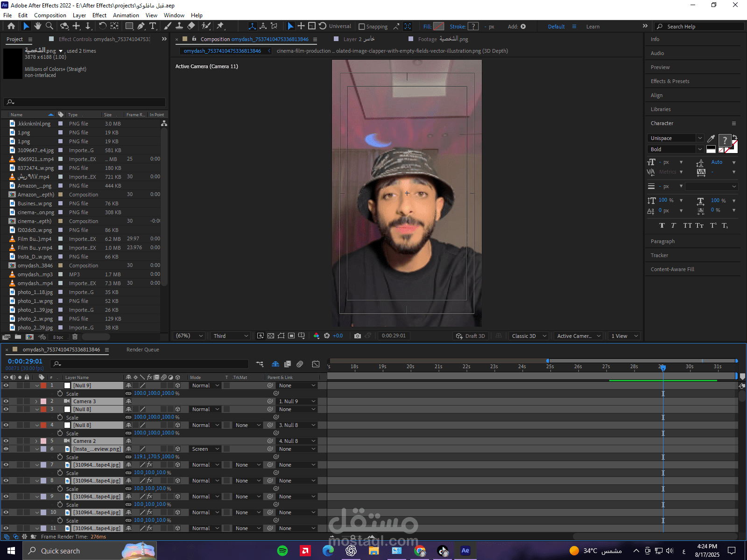This screenshot has width=747, height=560.
Task: Create a new folder in Project panel
Action: [18, 337]
